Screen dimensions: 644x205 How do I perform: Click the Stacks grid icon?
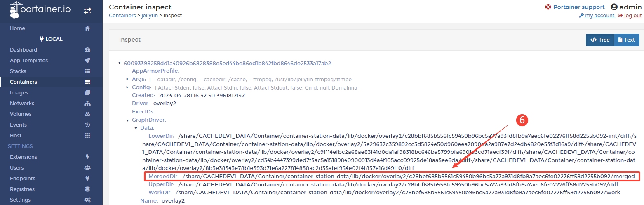[x=87, y=71]
